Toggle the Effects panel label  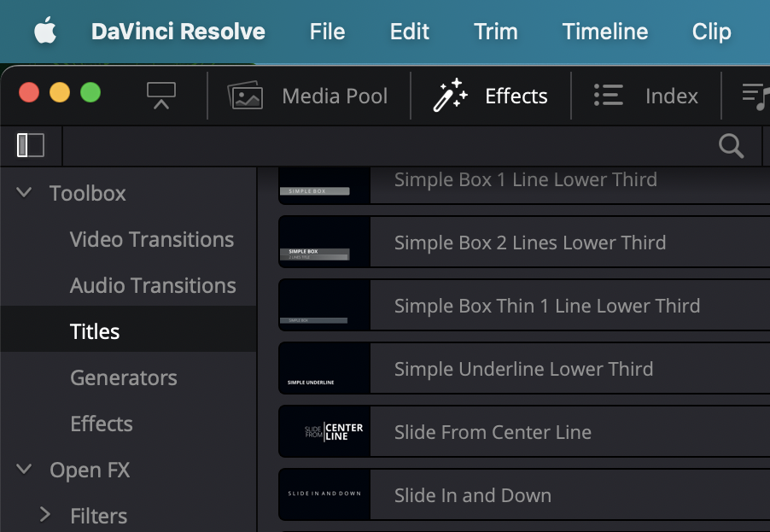point(516,96)
